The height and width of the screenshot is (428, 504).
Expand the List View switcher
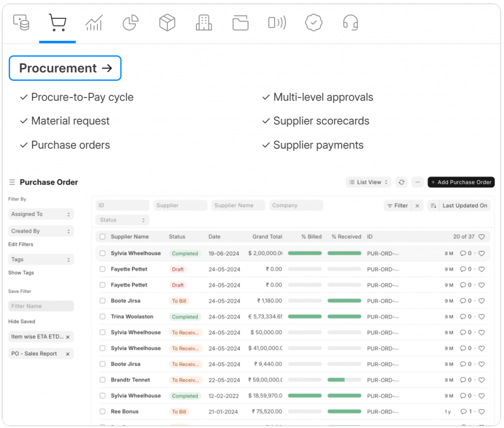[x=368, y=182]
